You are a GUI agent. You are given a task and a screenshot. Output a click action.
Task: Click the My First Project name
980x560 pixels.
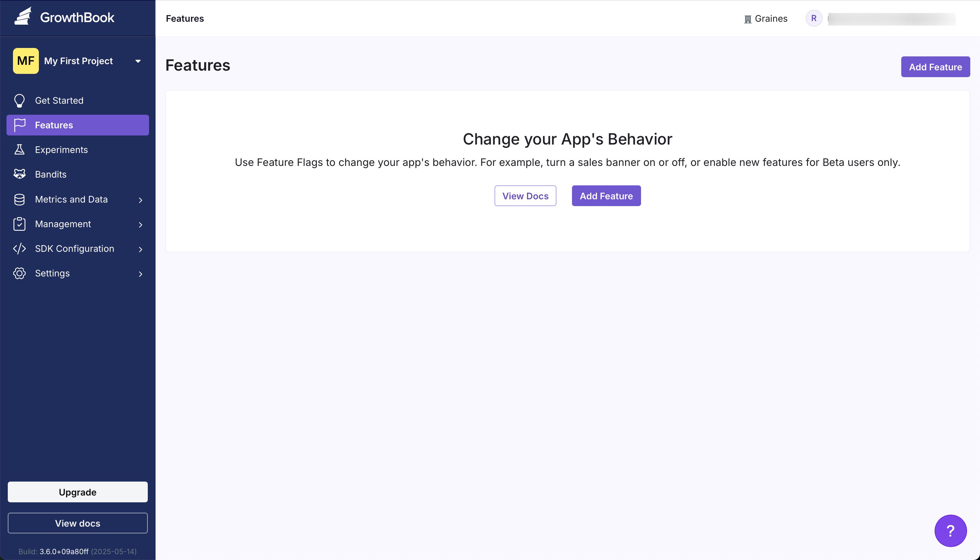78,61
